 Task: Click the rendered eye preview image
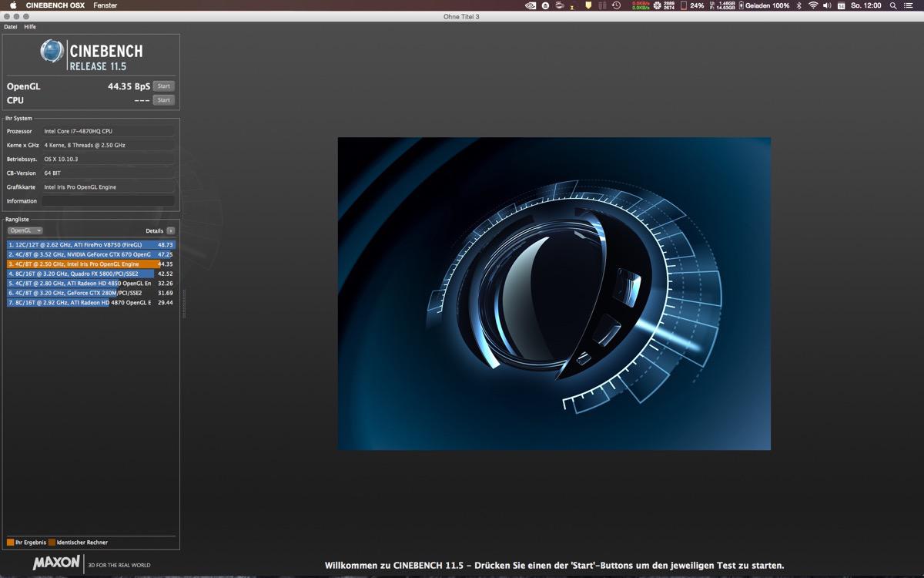[554, 294]
